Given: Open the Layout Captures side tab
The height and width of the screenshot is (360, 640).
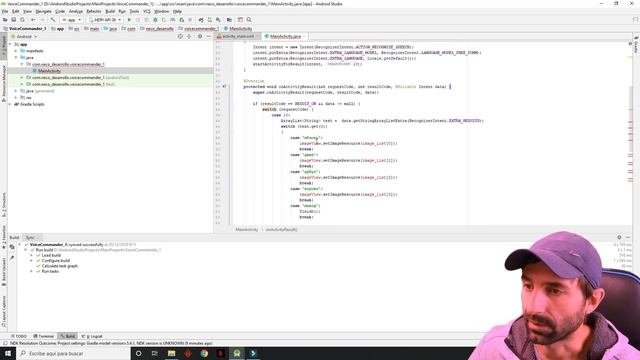Looking at the screenshot, I should (4, 311).
